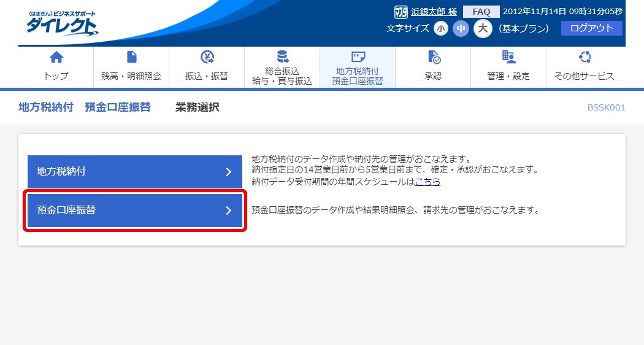Image resolution: width=644 pixels, height=345 pixels.
Task: Set text size to small (小)
Action: pyautogui.click(x=441, y=29)
